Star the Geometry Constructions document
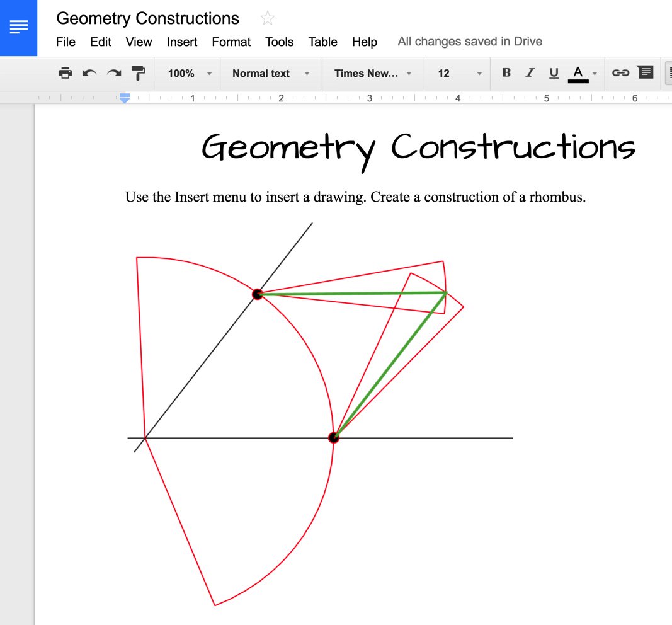This screenshot has width=672, height=625. pyautogui.click(x=268, y=18)
